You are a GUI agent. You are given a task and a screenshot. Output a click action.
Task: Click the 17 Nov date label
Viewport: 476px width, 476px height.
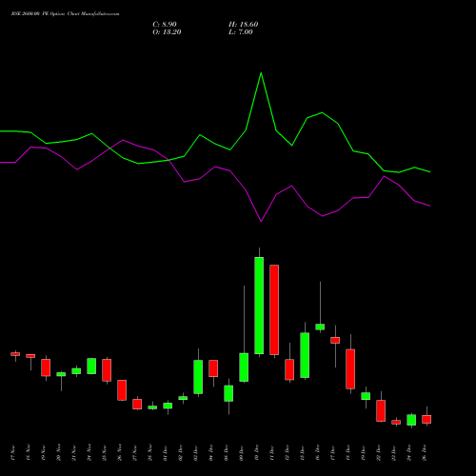[13, 453]
